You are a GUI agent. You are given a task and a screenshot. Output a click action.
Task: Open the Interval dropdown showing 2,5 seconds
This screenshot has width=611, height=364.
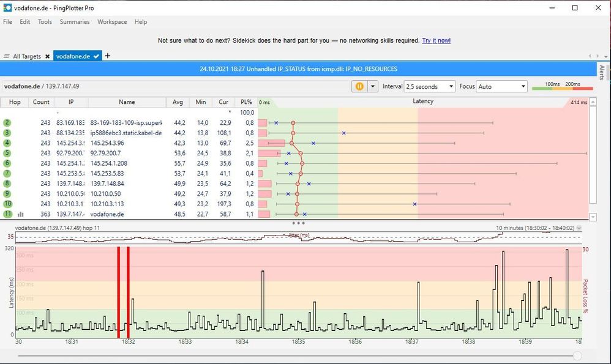pyautogui.click(x=429, y=86)
